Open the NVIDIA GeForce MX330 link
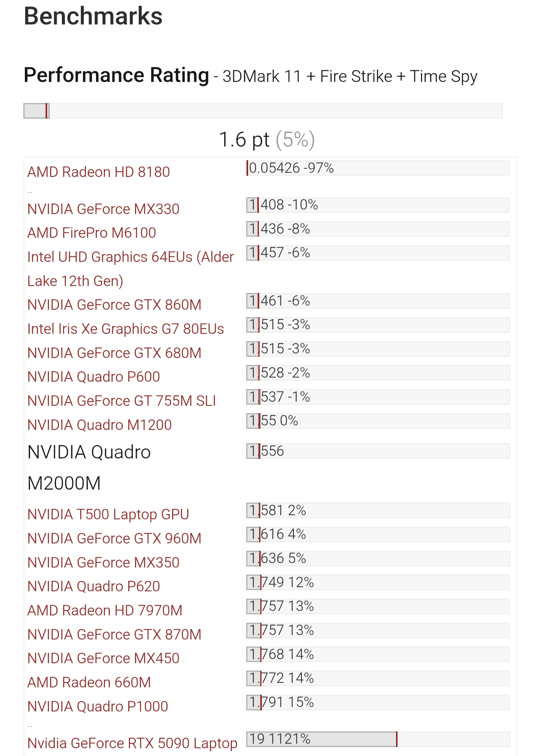Viewport: 534px width, 756px height. [103, 209]
